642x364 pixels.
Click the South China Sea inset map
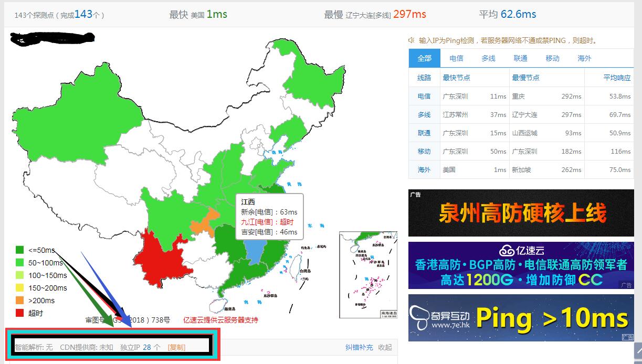367,274
